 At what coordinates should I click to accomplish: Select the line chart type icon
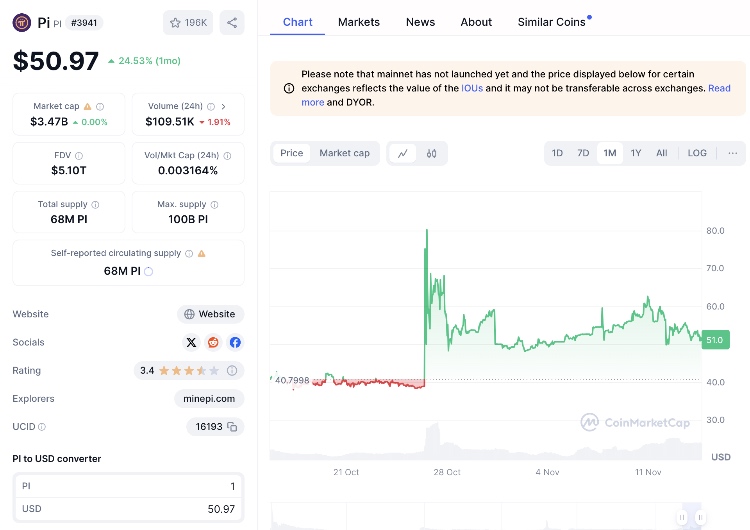(403, 154)
